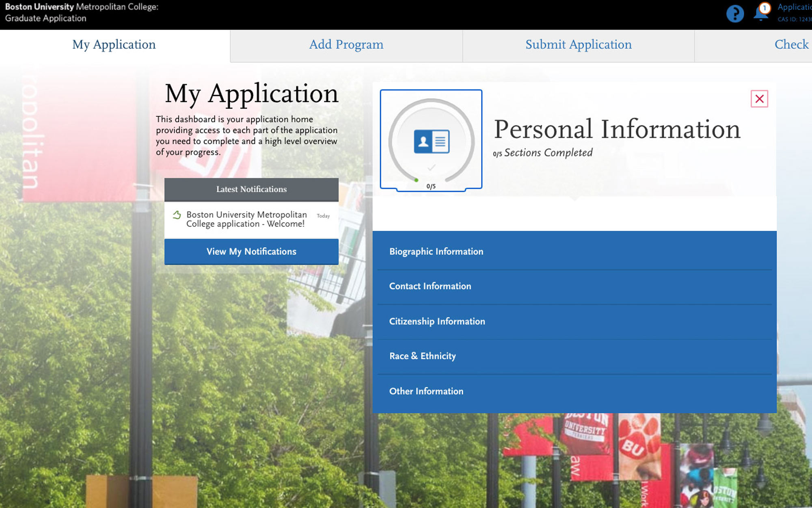Click the Personal Information heading
The height and width of the screenshot is (508, 812).
pyautogui.click(x=617, y=130)
